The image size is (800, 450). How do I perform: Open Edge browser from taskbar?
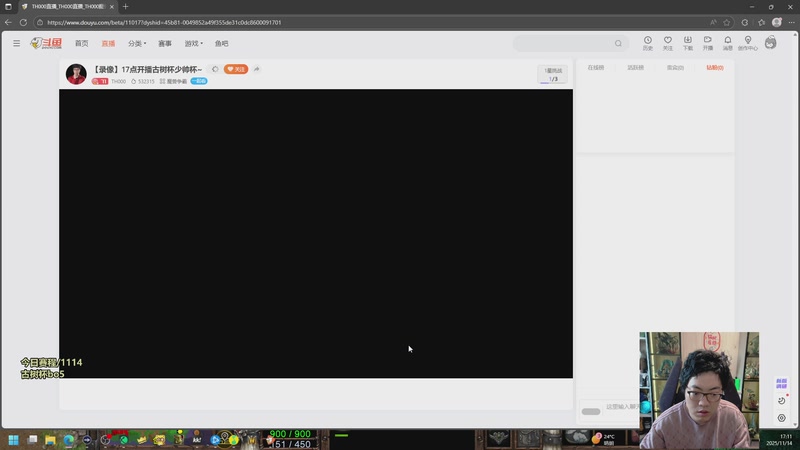68,440
